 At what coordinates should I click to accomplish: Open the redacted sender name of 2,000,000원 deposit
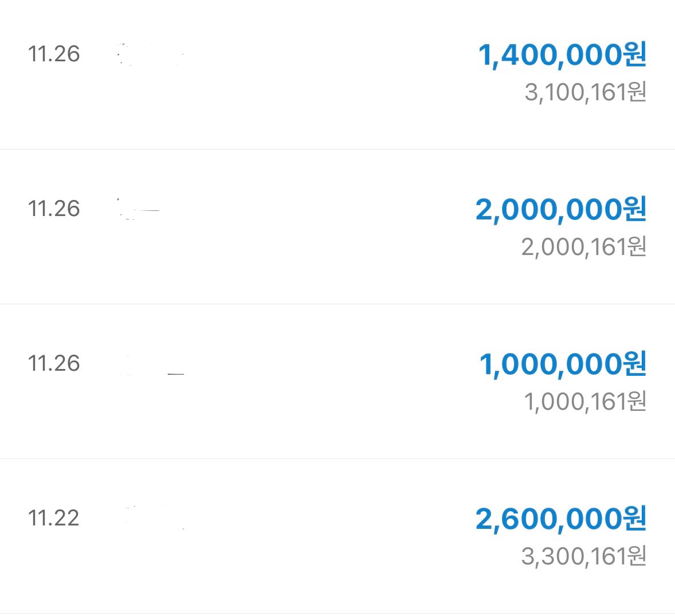(149, 210)
